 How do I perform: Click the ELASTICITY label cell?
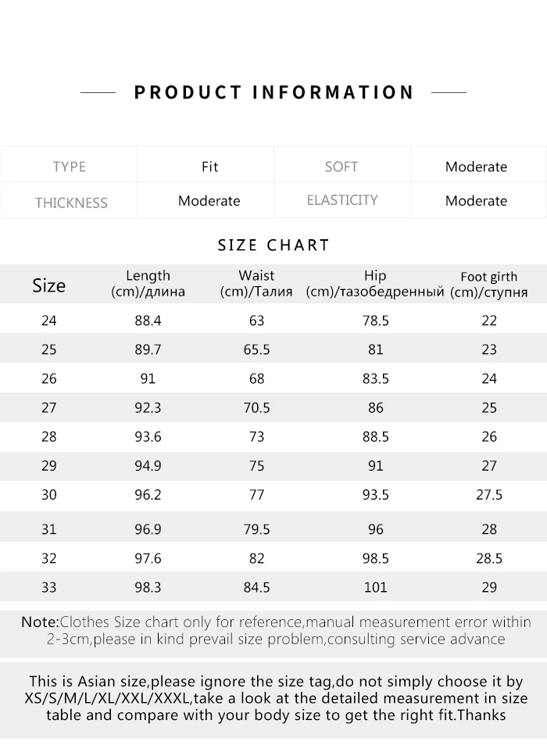[x=342, y=200]
